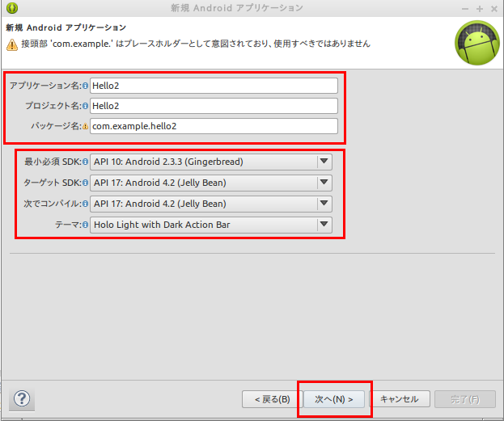
Task: Click the disabled 完了(F) button
Action: click(465, 399)
